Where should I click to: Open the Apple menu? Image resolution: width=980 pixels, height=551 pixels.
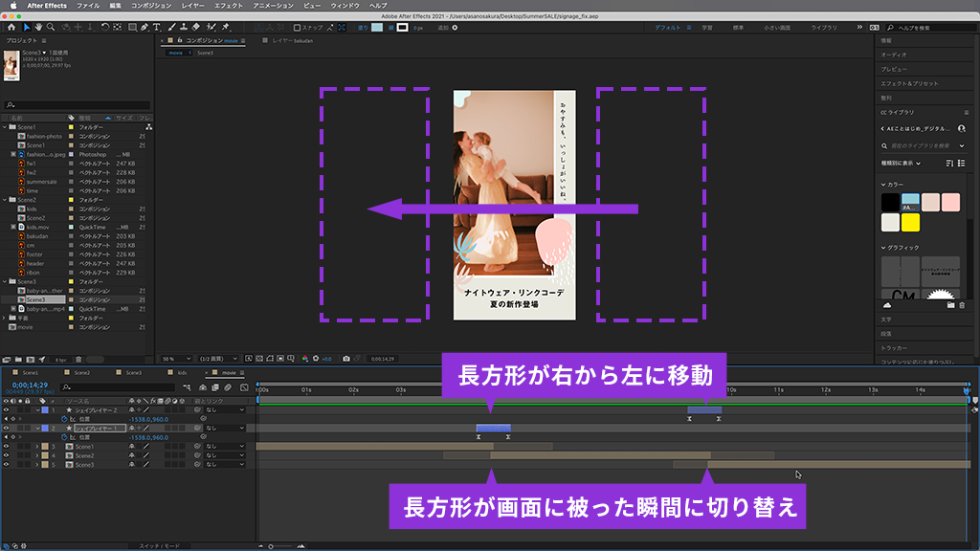(x=12, y=6)
